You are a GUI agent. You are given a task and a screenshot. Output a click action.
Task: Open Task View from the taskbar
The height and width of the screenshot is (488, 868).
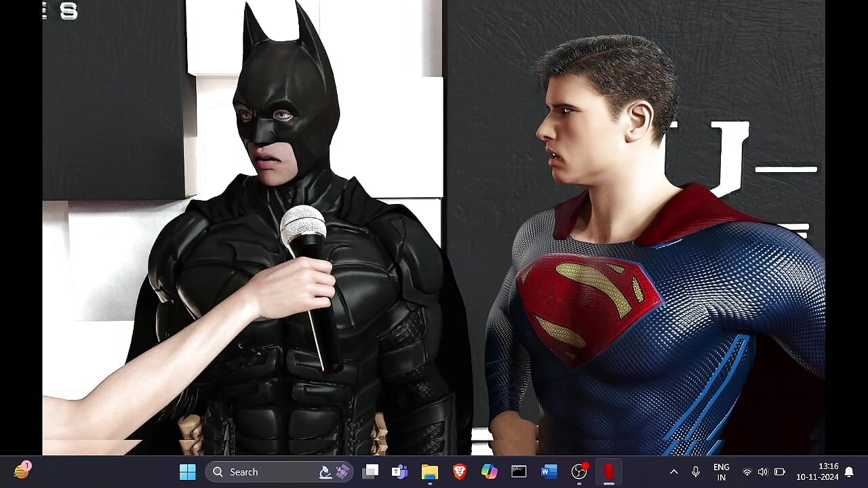tap(370, 472)
